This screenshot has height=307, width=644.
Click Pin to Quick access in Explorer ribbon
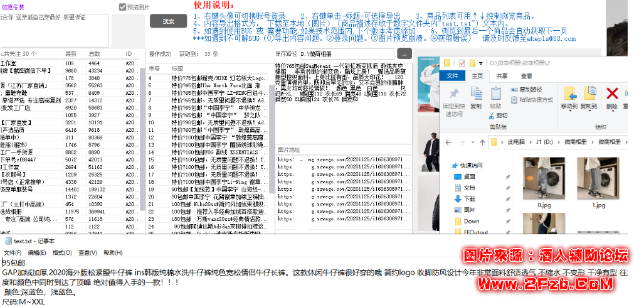click(x=454, y=102)
